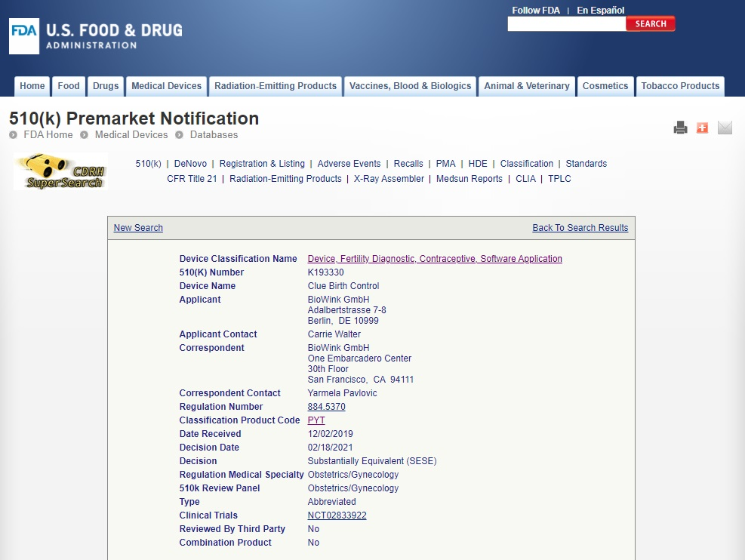Open the Medsun Reports link

tap(469, 179)
